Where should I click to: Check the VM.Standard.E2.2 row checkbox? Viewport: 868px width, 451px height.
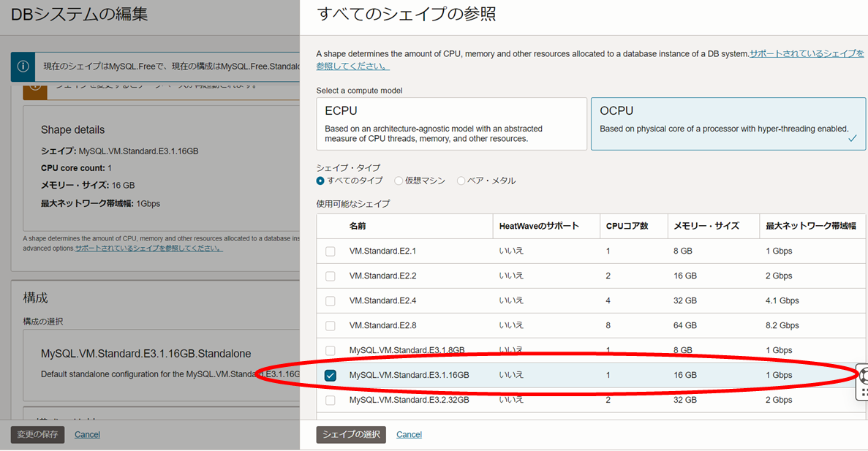pos(331,276)
